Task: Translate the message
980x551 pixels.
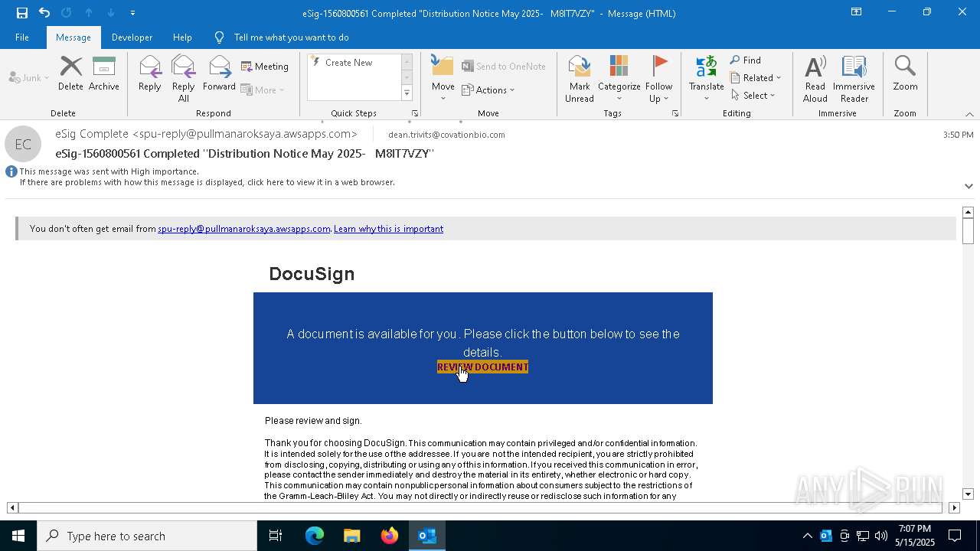Action: point(706,79)
